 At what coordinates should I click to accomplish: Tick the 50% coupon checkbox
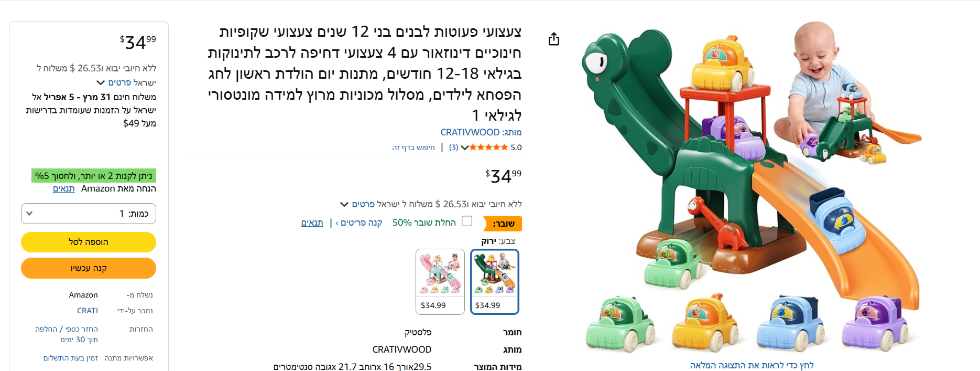pyautogui.click(x=467, y=221)
